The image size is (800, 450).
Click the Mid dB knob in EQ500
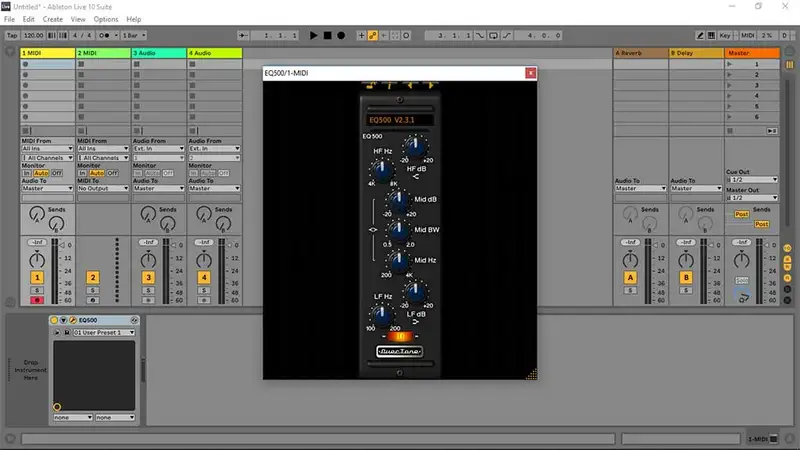[397, 200]
